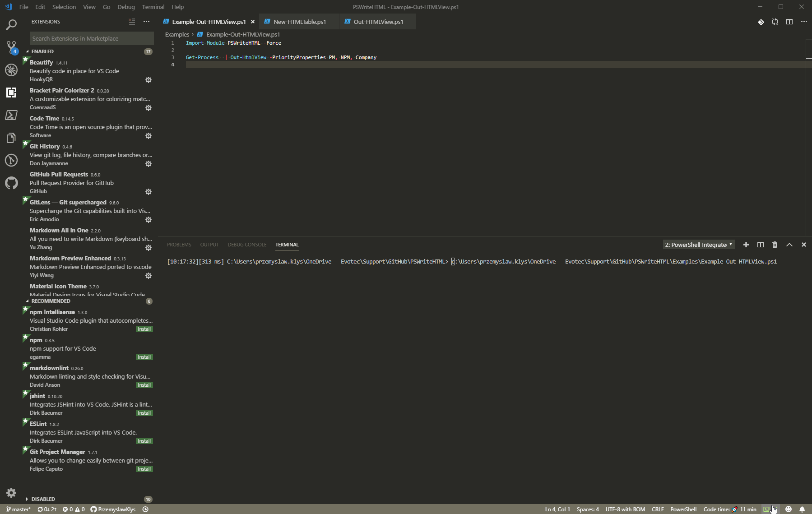Open the Source Control view
This screenshot has height=514, width=812.
[11, 47]
